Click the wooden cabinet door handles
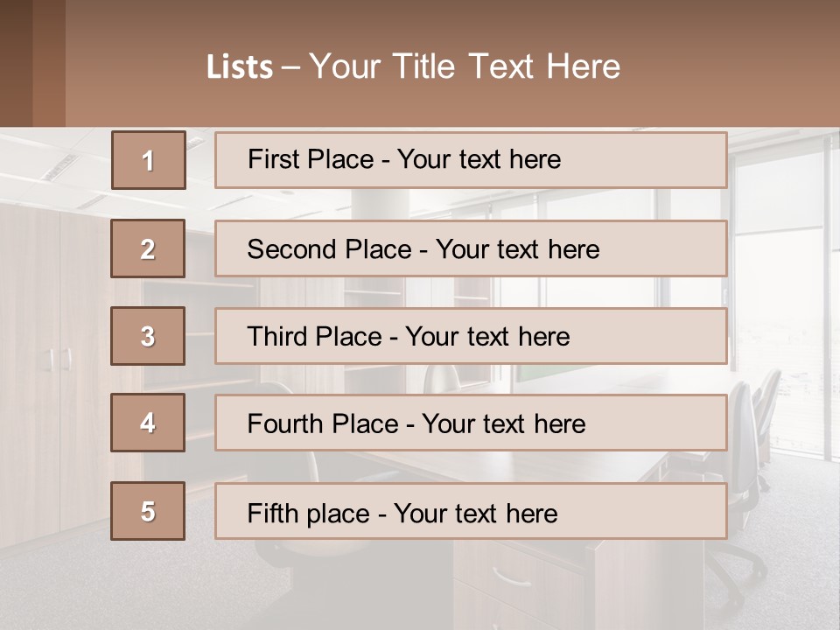 pyautogui.click(x=58, y=359)
